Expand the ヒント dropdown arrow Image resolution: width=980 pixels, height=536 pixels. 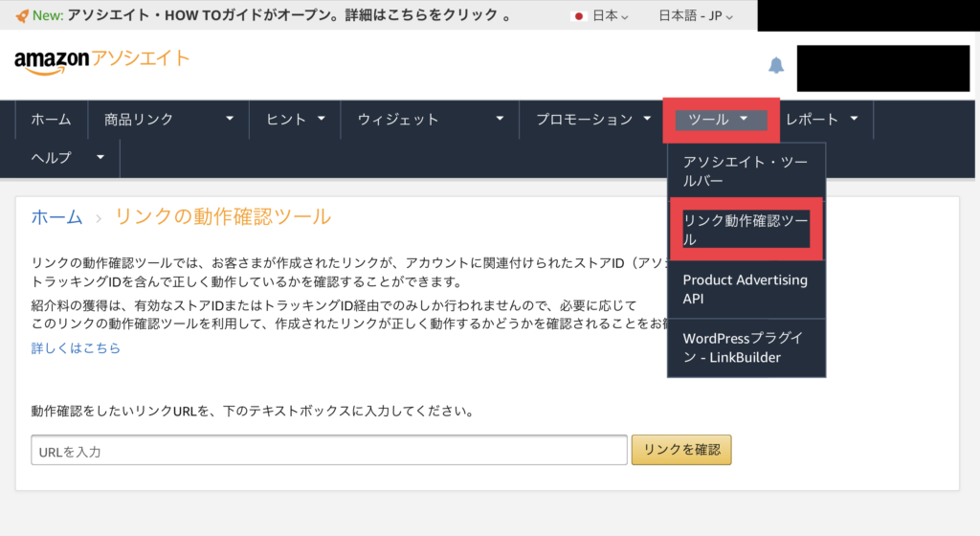(x=322, y=119)
